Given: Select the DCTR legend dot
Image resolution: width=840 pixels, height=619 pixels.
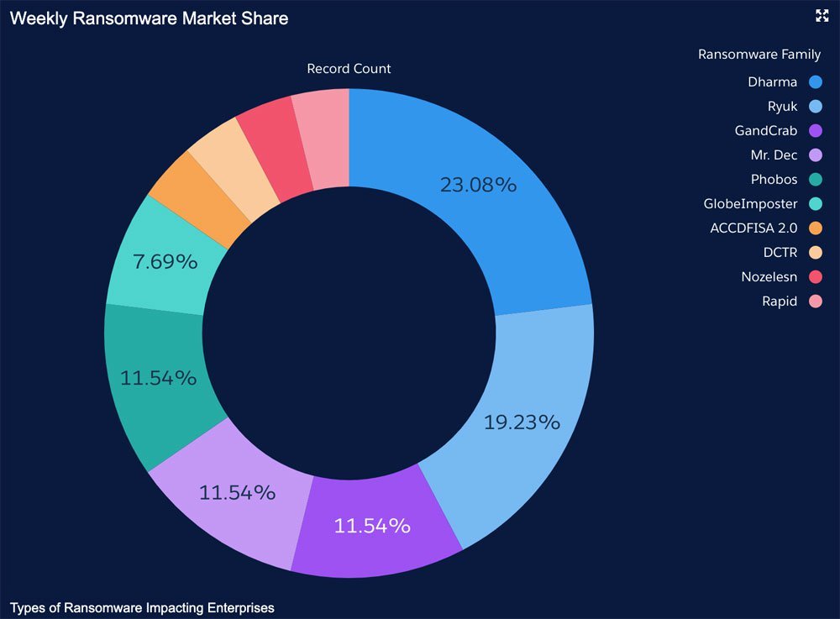Looking at the screenshot, I should point(815,253).
